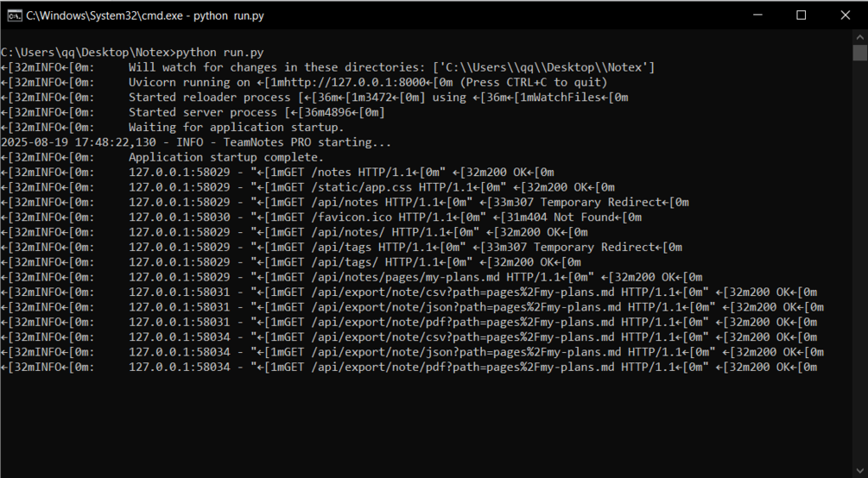The width and height of the screenshot is (868, 478).
Task: Click the GET /api/notes/pages/my-plans.md line
Action: (x=352, y=277)
